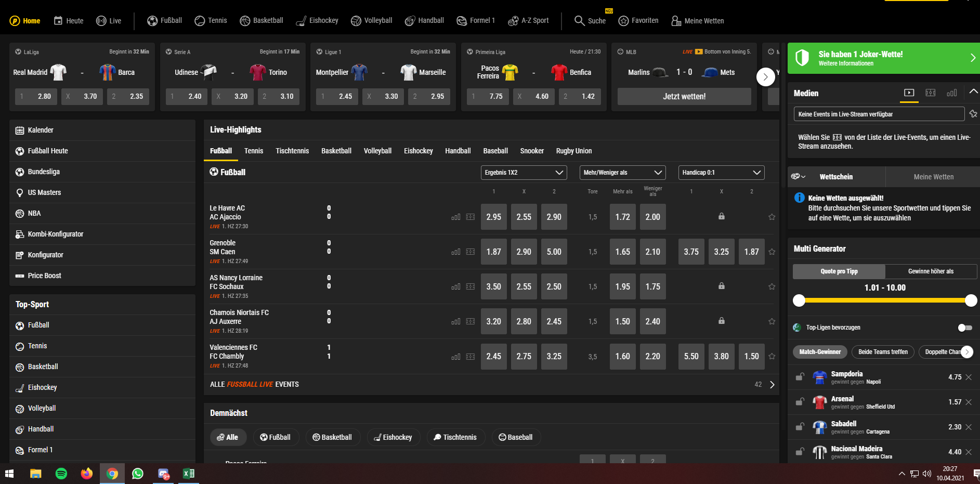Screen dimensions: 980x484
Task: Select Quote pro Tipp option
Action: coord(839,271)
